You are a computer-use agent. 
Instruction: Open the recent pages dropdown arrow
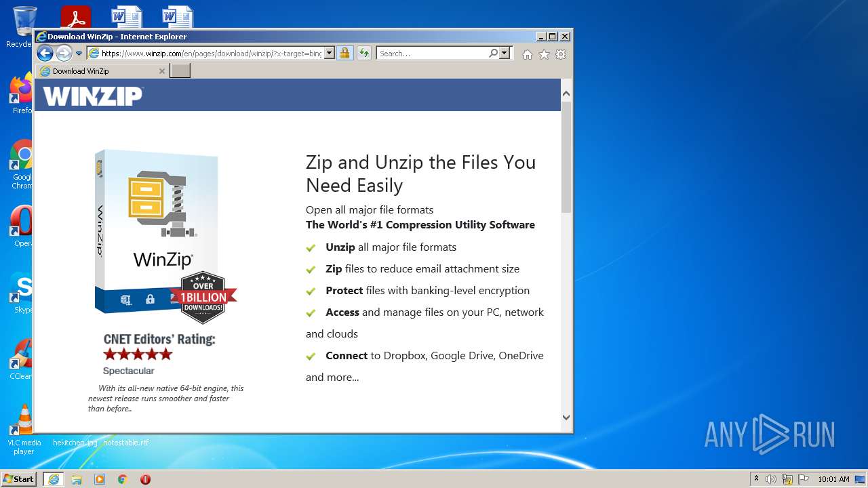click(x=79, y=54)
